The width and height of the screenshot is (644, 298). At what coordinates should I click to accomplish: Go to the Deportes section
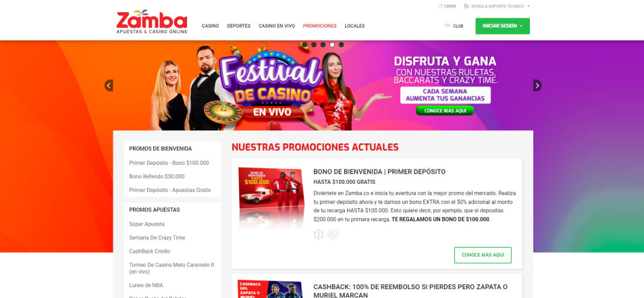pos(238,26)
